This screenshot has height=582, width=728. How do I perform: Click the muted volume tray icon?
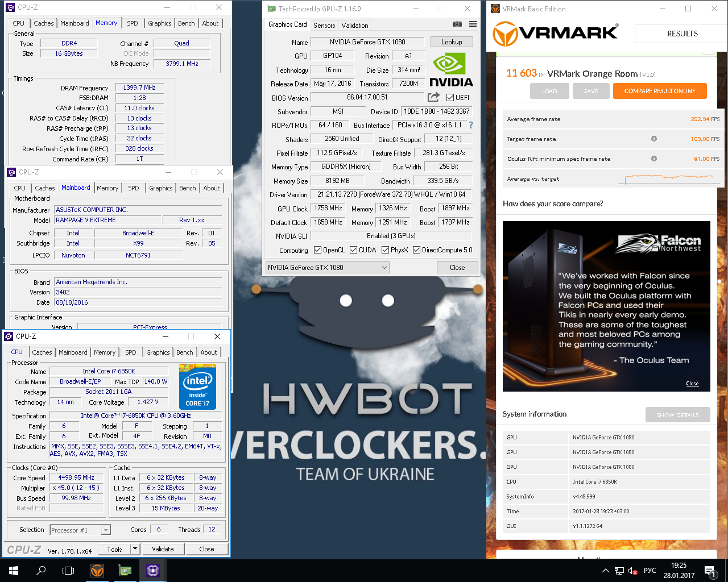click(x=632, y=571)
